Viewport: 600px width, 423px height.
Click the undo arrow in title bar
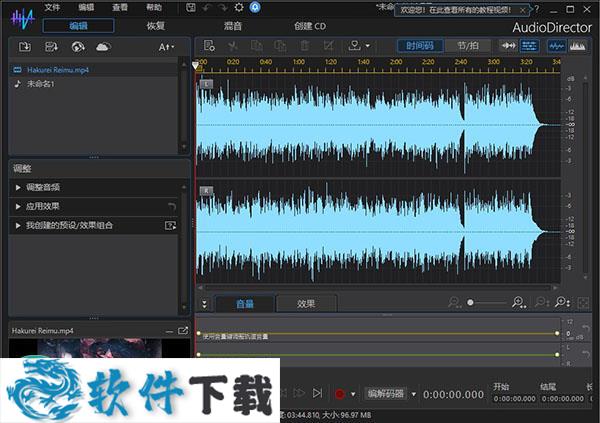coord(207,8)
